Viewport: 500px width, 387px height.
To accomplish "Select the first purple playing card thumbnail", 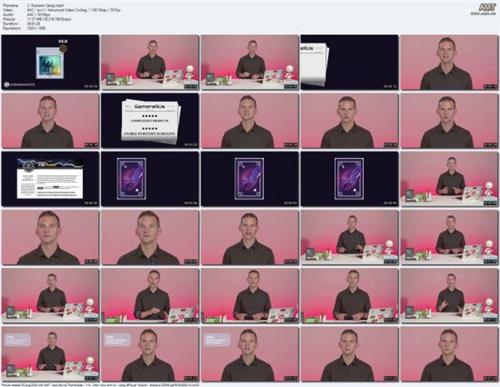I will [x=150, y=179].
